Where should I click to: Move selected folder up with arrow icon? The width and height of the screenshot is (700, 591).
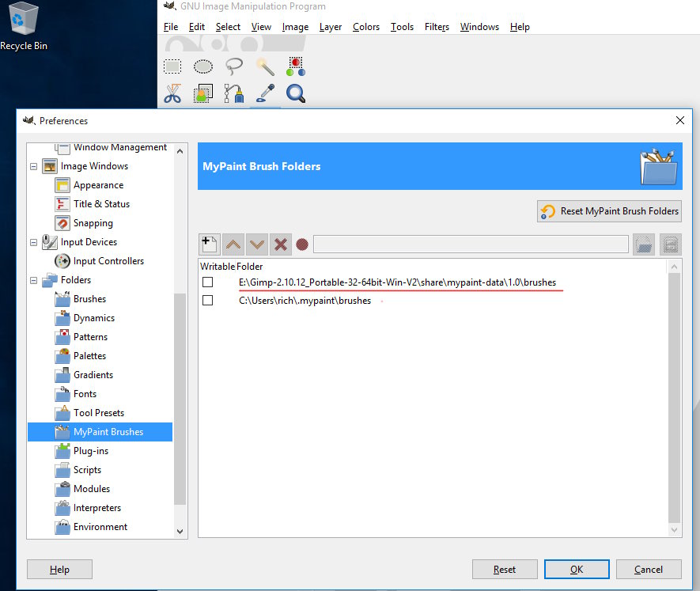tap(233, 244)
